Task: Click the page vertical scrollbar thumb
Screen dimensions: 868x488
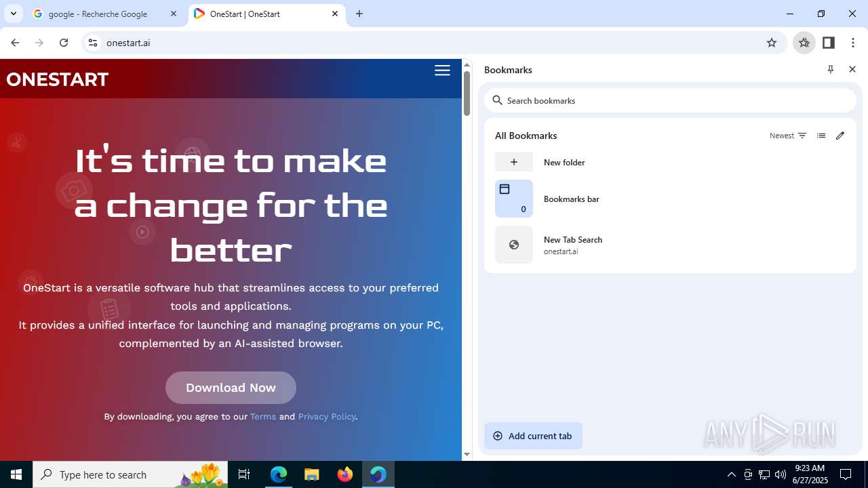Action: click(467, 93)
